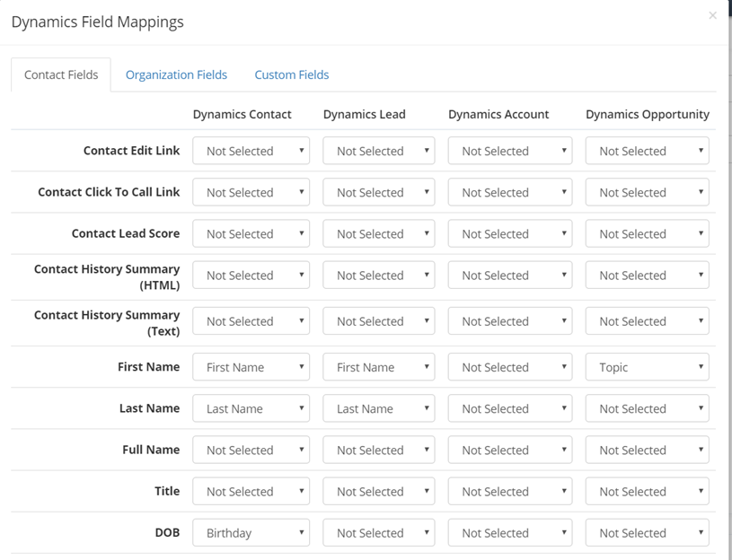732x560 pixels.
Task: Click the Dynamics Contact column header
Action: 242,115
